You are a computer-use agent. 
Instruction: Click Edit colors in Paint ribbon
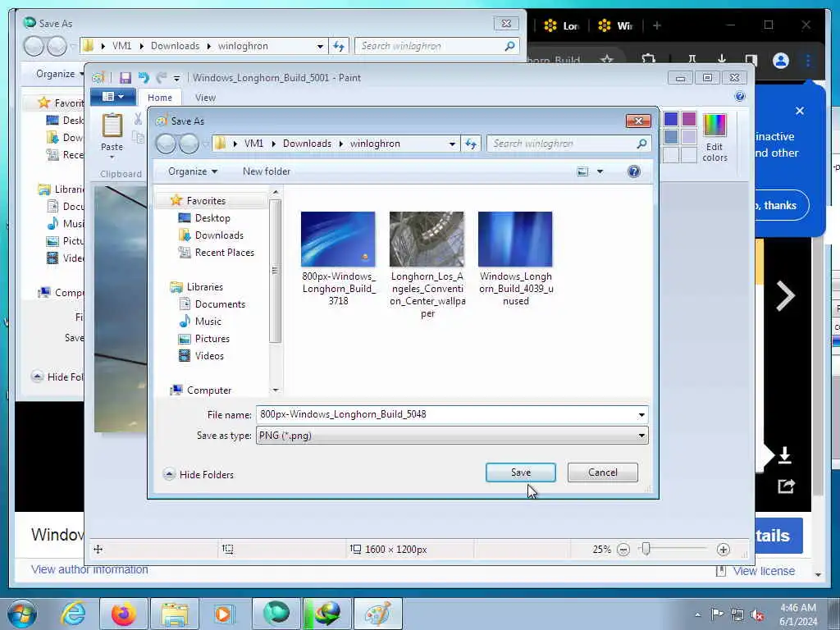tap(714, 138)
